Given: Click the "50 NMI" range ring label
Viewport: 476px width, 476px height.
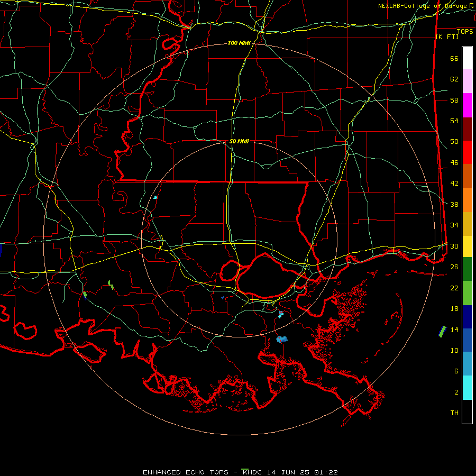Looking at the screenshot, I should coord(239,141).
